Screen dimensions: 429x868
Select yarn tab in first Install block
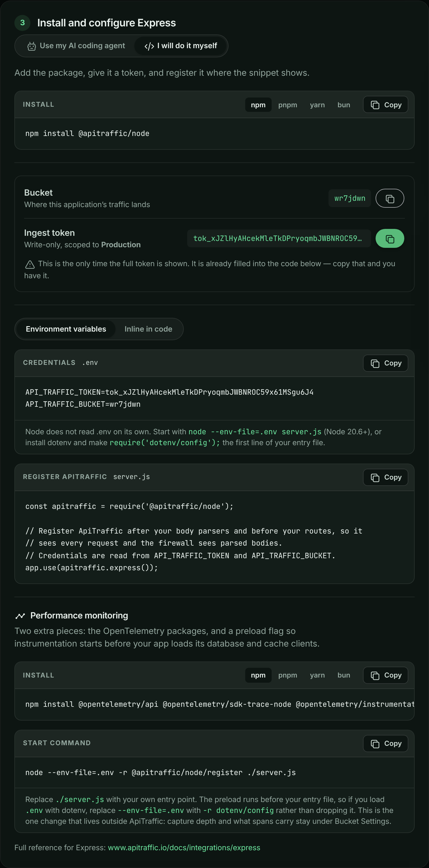(x=317, y=105)
